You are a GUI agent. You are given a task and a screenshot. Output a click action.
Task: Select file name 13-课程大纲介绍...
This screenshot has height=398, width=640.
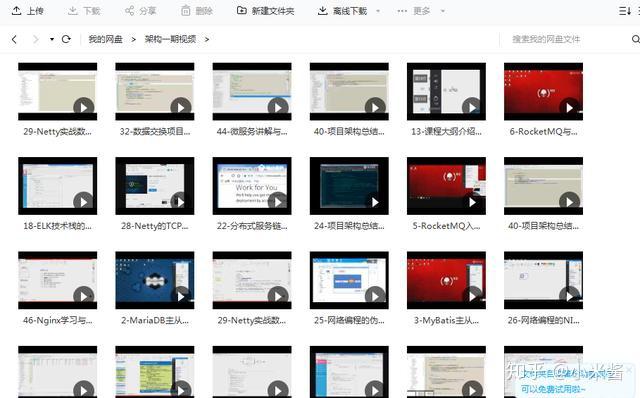(446, 131)
